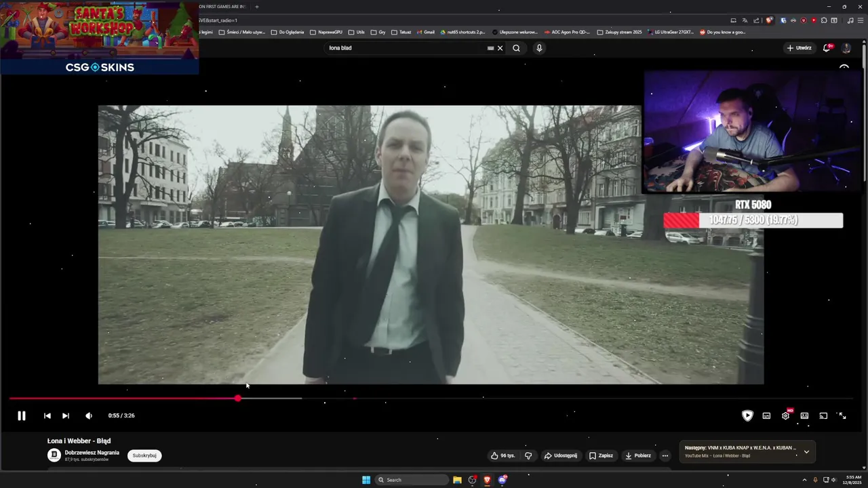Start voice search with microphone icon
868x488 pixels.
[x=539, y=48]
